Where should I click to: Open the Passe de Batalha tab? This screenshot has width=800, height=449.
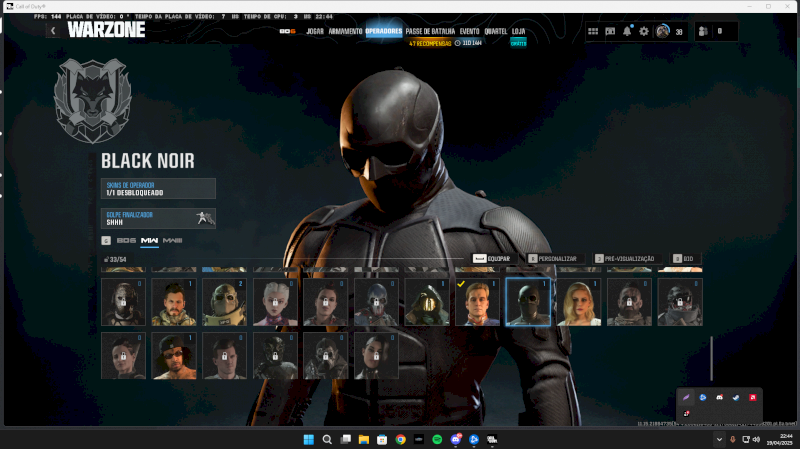tap(428, 31)
